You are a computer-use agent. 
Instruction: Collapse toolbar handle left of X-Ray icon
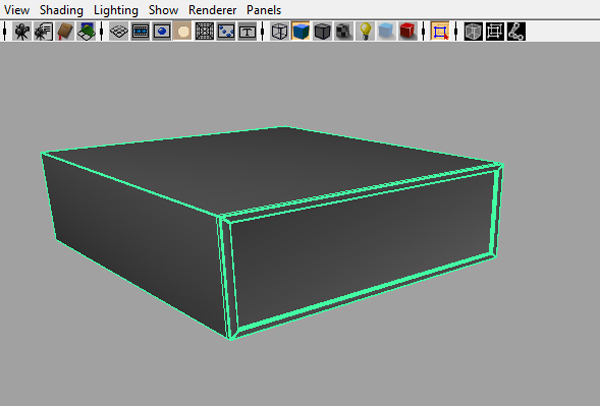click(456, 31)
